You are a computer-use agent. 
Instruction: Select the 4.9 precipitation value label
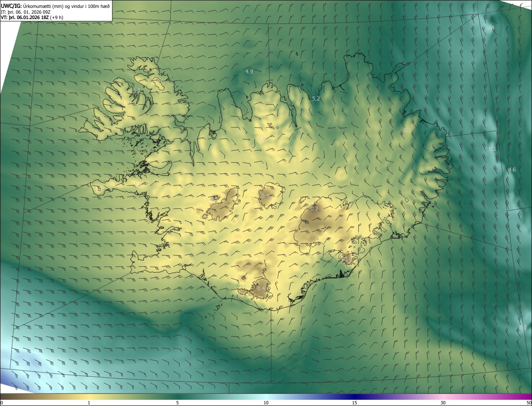point(249,71)
